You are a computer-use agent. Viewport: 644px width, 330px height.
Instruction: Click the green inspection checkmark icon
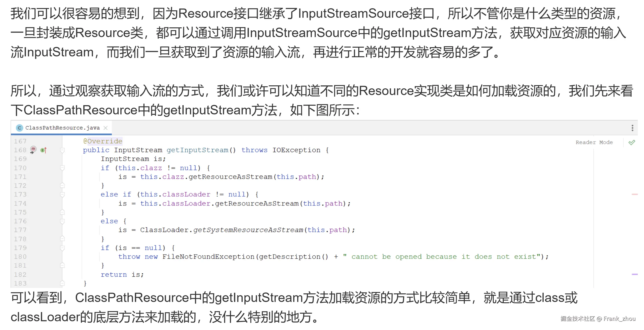point(632,142)
